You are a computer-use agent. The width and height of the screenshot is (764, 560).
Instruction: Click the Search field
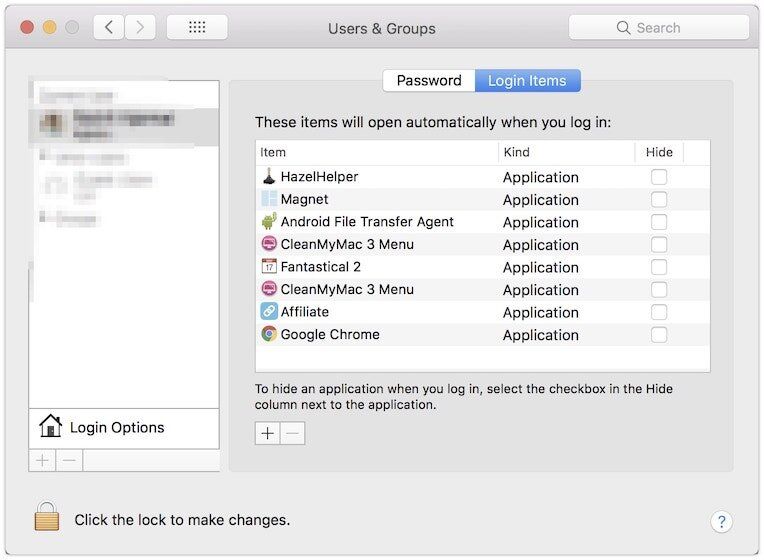659,28
